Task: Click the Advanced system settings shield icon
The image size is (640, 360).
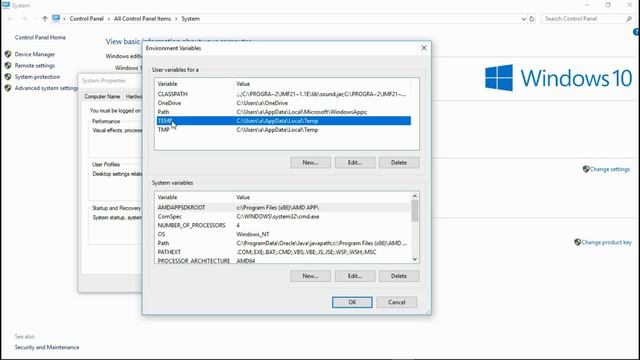Action: pyautogui.click(x=8, y=88)
